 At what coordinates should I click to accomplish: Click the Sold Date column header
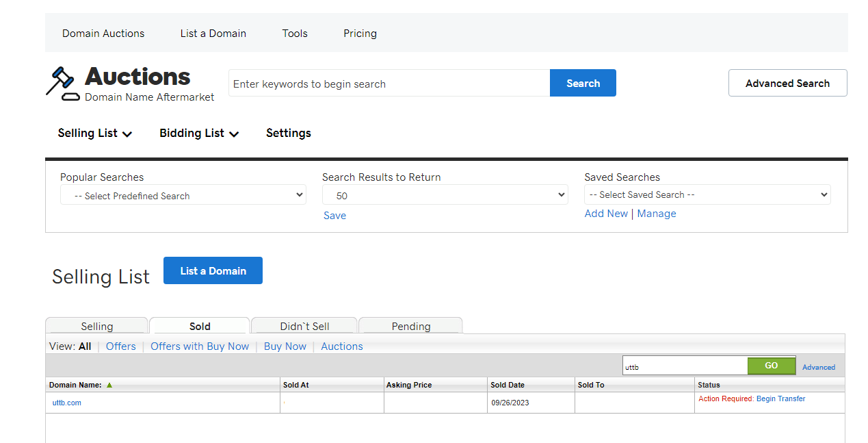pos(508,385)
